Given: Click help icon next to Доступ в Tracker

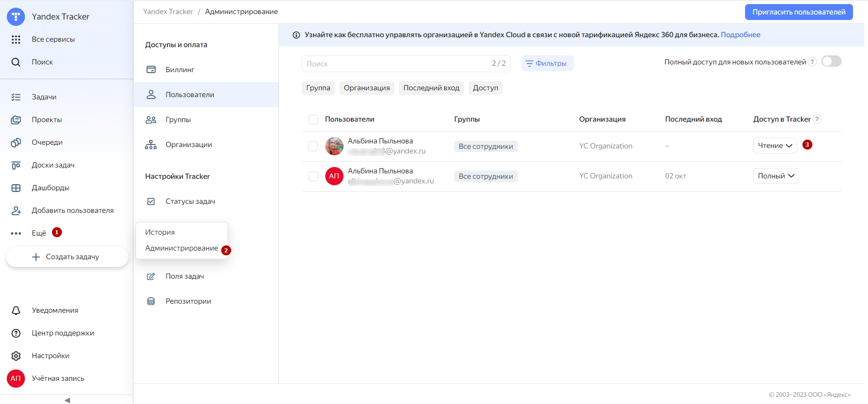Looking at the screenshot, I should coord(817,119).
